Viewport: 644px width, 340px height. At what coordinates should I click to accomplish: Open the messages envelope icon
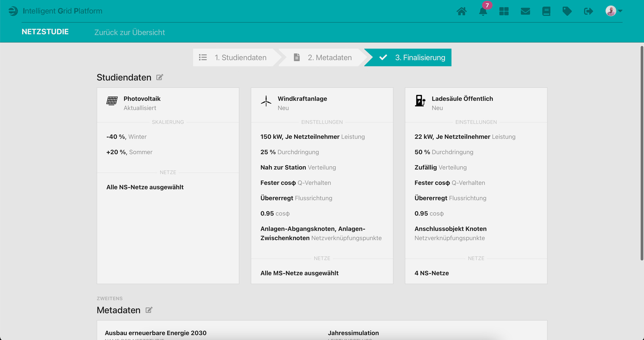525,11
